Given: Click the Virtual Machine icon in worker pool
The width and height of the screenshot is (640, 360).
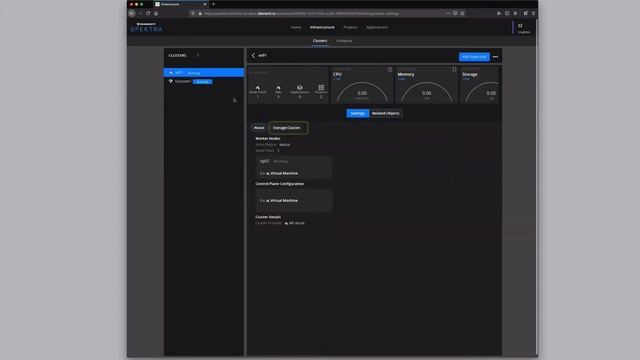Looking at the screenshot, I should click(x=268, y=173).
